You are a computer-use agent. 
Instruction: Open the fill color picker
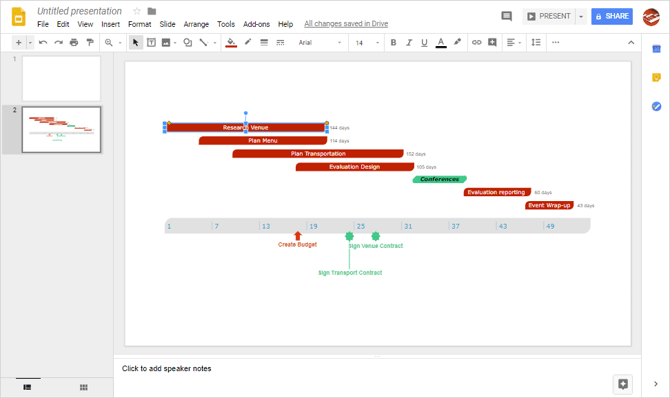(x=231, y=42)
